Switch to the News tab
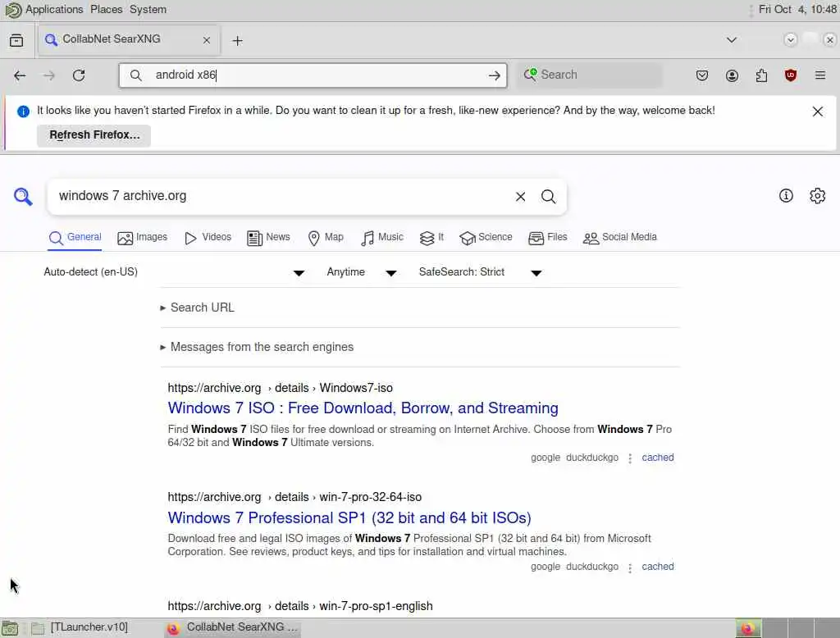 click(x=269, y=237)
